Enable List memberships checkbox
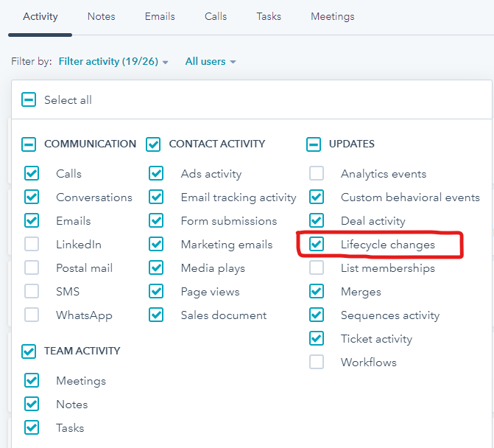 pos(317,267)
